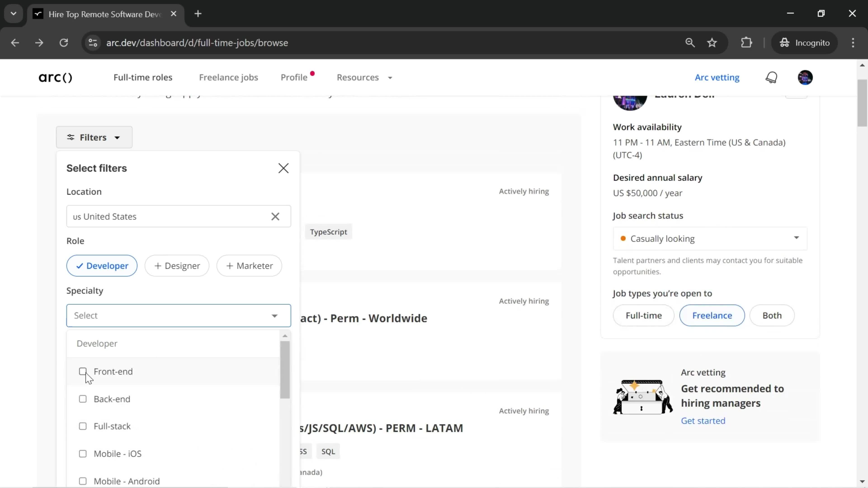Click the Incognito indicator

tap(804, 43)
